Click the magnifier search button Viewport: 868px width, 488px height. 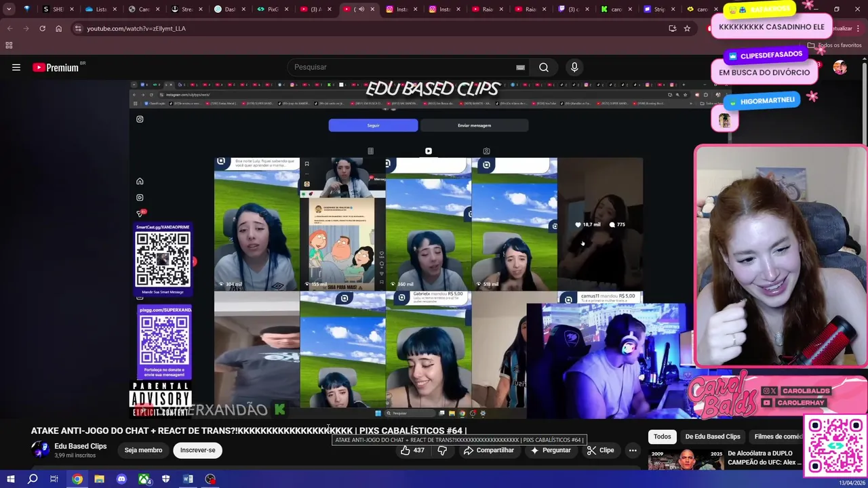[x=544, y=67]
